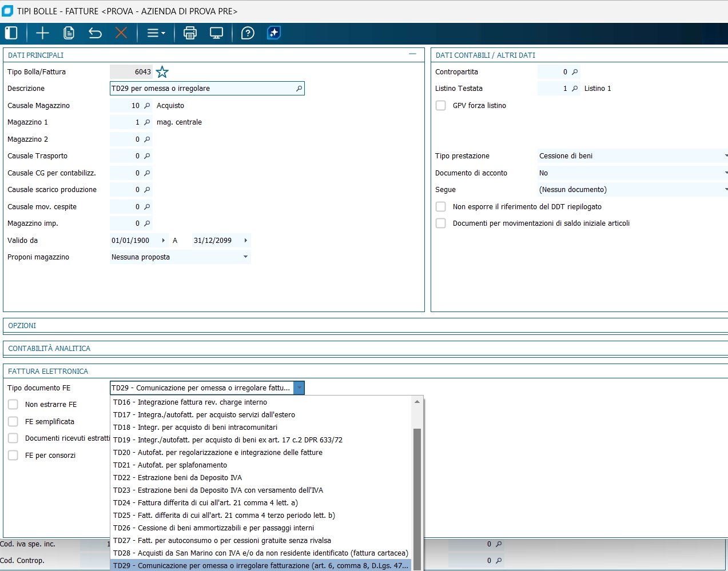Expand the OPZIONI section
728x571 pixels.
[x=22, y=326]
